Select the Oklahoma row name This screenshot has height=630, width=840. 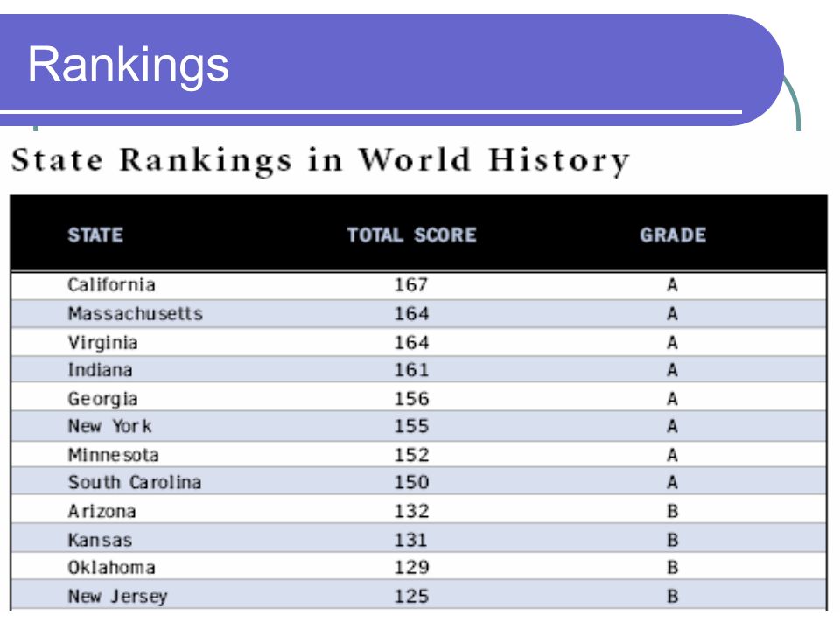click(x=111, y=568)
